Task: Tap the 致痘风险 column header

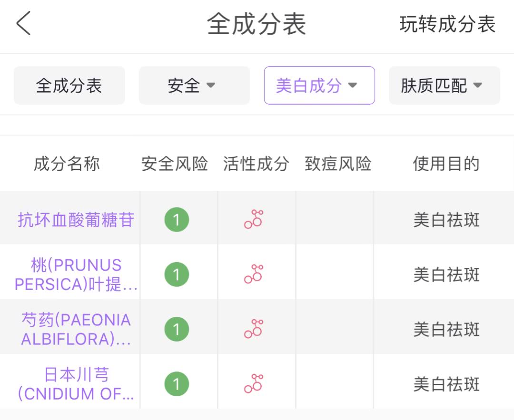Action: tap(338, 164)
